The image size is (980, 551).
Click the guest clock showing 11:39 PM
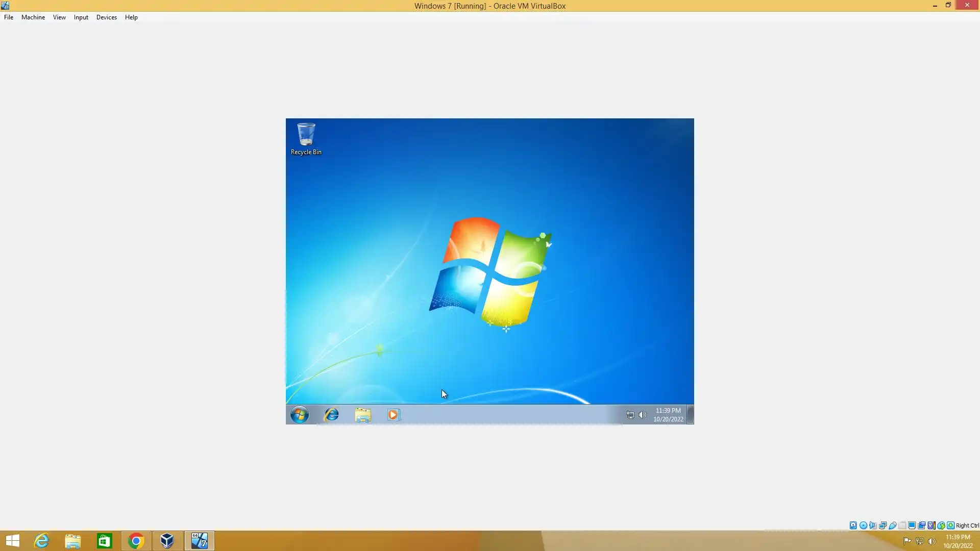click(668, 415)
